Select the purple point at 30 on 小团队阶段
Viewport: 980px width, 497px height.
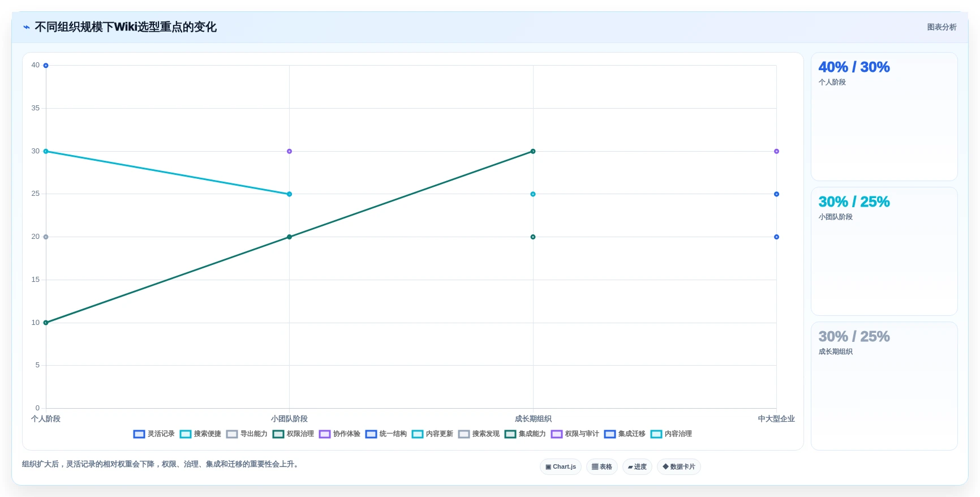[x=289, y=151]
